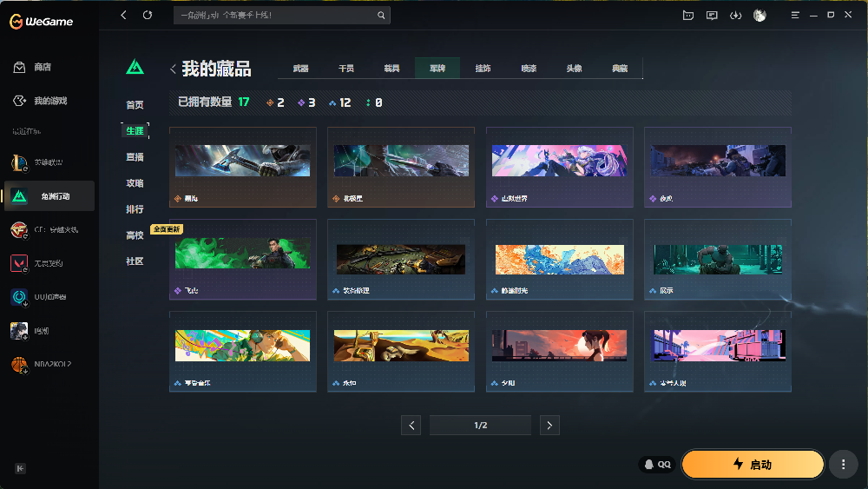This screenshot has height=489, width=868.
Task: Switch to the 载具 tab
Action: (392, 68)
